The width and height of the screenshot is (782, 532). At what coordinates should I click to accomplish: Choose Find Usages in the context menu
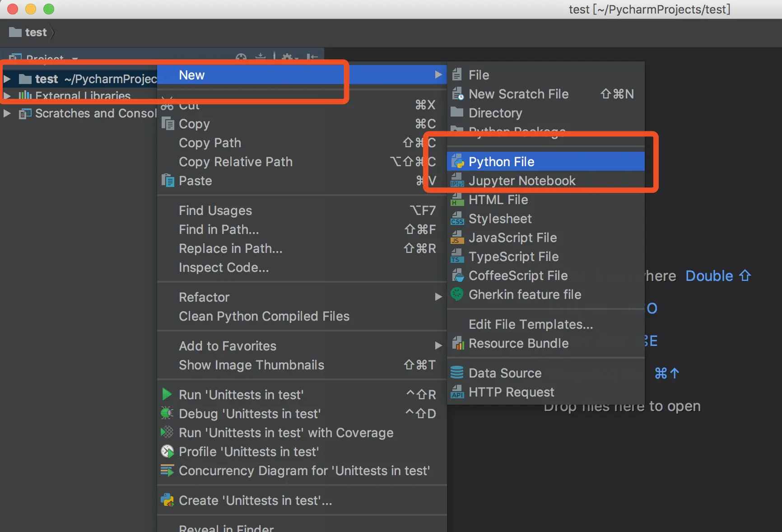(302, 210)
